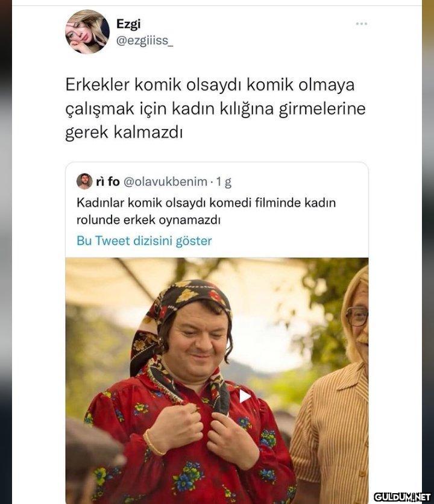Play the video with the play icon

245,396
